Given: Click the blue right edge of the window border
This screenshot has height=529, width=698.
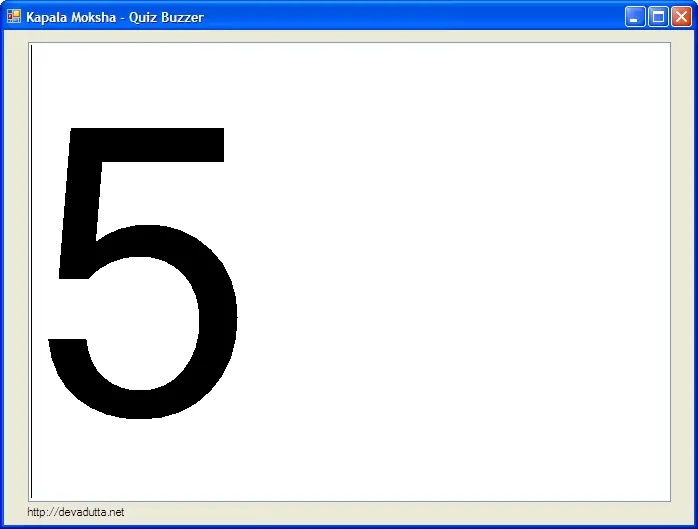Looking at the screenshot, I should [695, 270].
